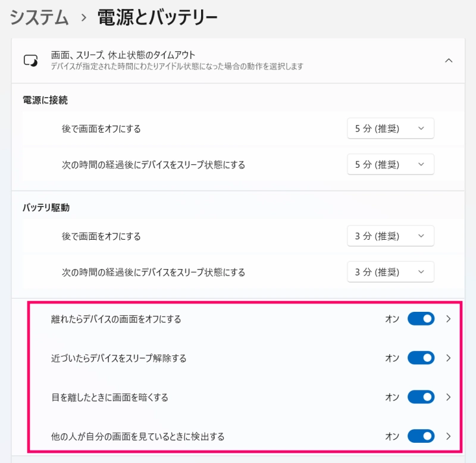Turn off 他の人が自分の画面を見ているときに検出する
The width and height of the screenshot is (476, 463).
(421, 436)
